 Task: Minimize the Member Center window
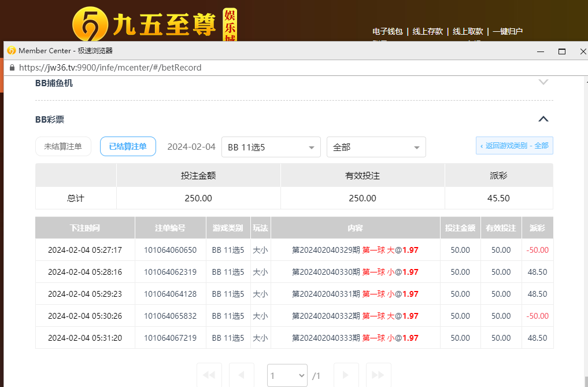541,51
